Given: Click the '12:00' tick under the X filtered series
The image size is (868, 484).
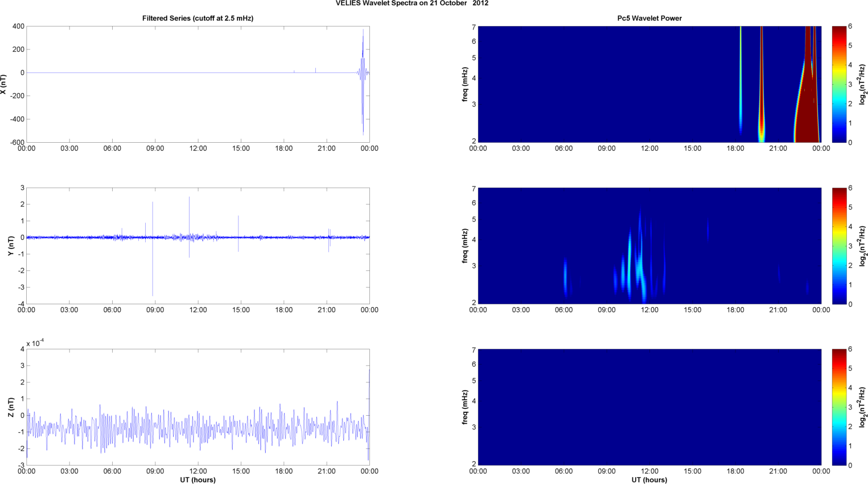Looking at the screenshot, I should click(198, 148).
